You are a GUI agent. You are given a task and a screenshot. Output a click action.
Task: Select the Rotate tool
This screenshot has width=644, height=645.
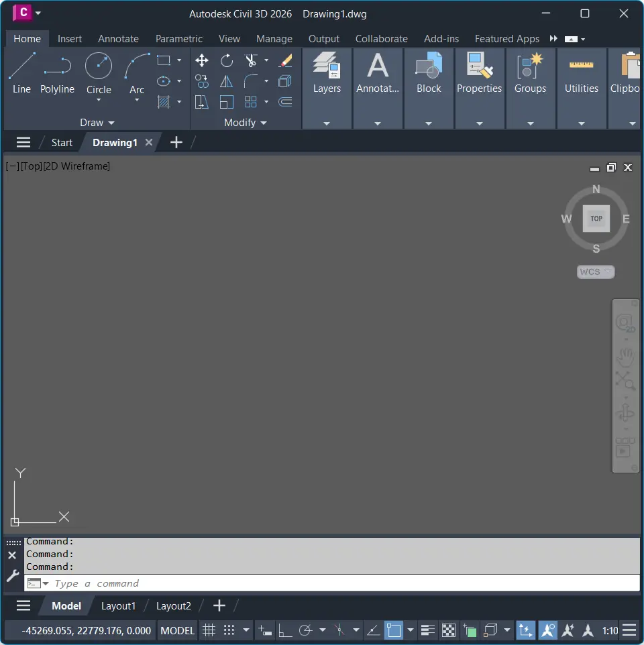(x=226, y=60)
